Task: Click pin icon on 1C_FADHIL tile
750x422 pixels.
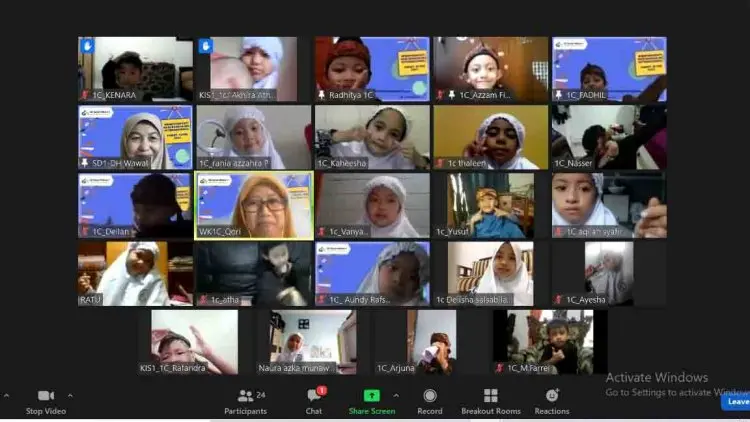Action: tap(558, 95)
